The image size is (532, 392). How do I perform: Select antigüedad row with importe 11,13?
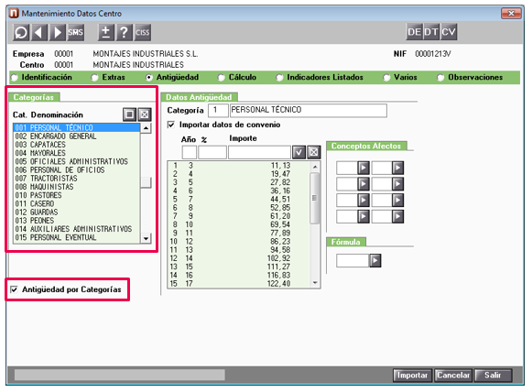(238, 166)
